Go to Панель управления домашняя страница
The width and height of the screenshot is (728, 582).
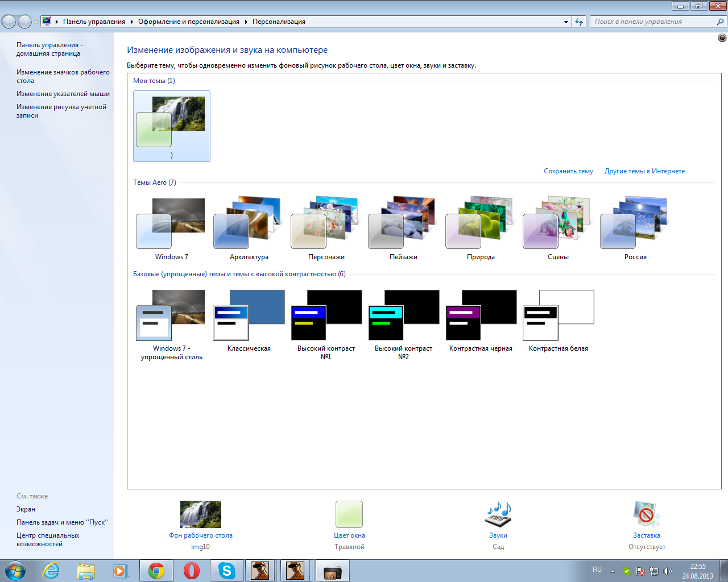[x=49, y=49]
